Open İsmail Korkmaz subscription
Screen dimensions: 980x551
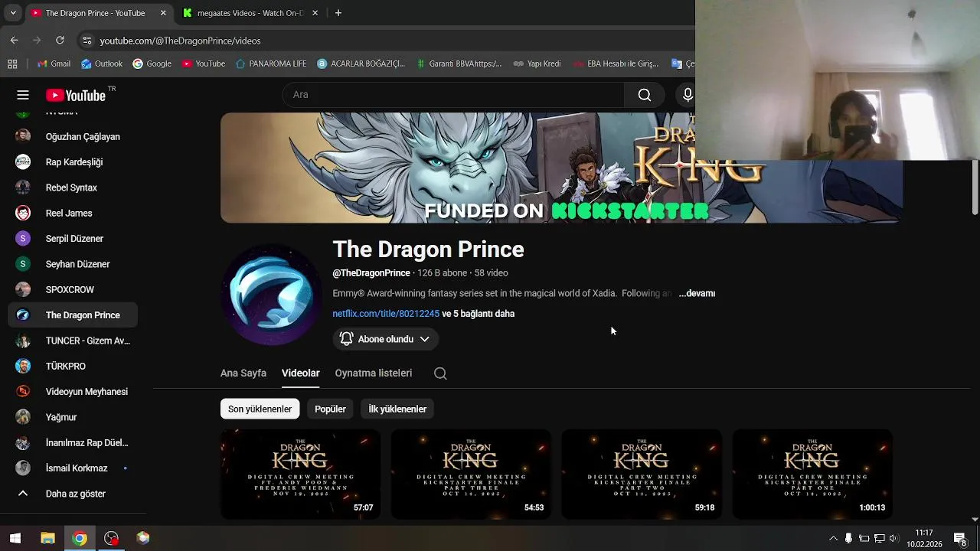click(x=73, y=468)
